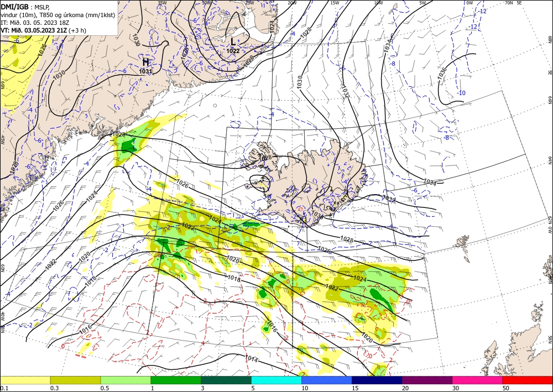Click the 'L' low pressure marker

pos(233,42)
